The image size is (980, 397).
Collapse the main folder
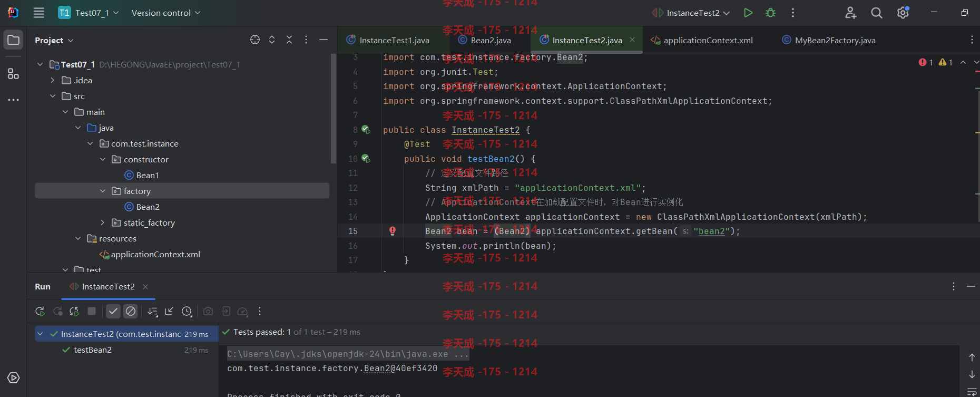[x=65, y=112]
